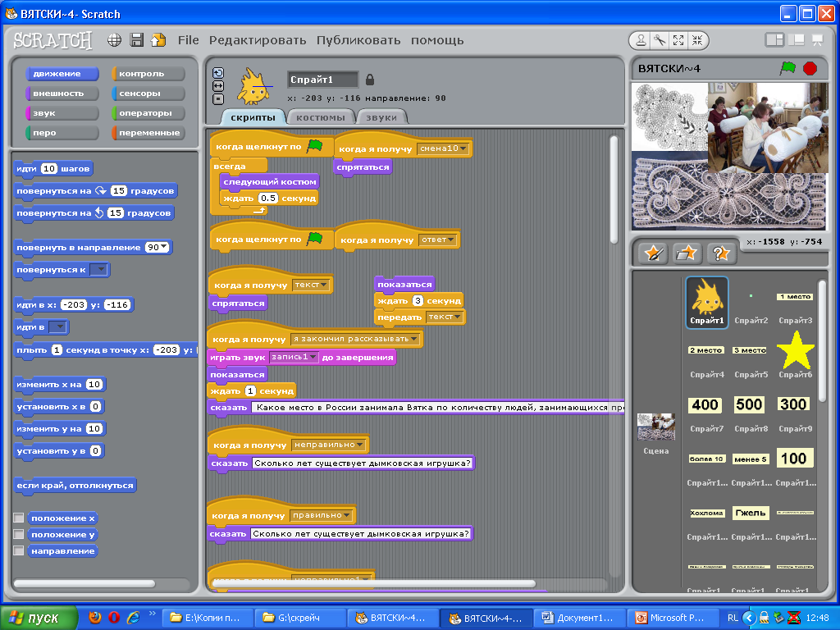
Task: Switch to Microsoft P... taskbar window
Action: 672,618
